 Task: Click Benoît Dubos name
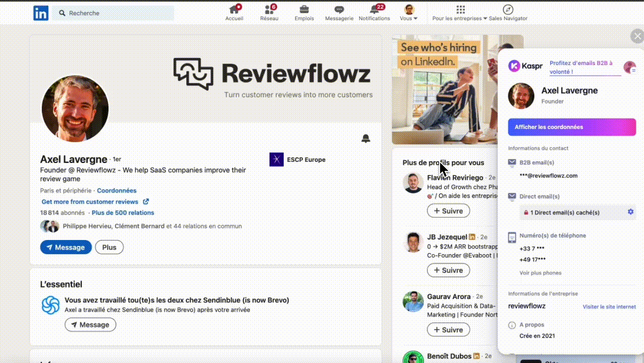[x=449, y=356]
